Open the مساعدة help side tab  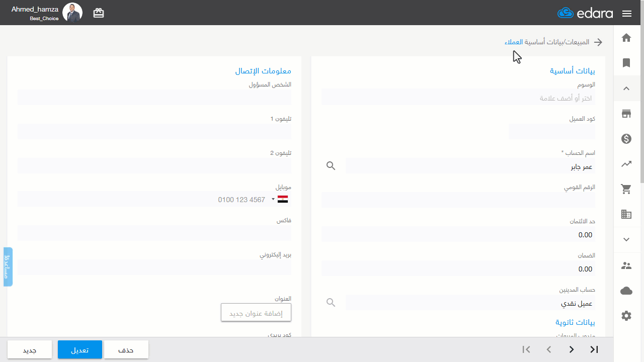[8, 266]
